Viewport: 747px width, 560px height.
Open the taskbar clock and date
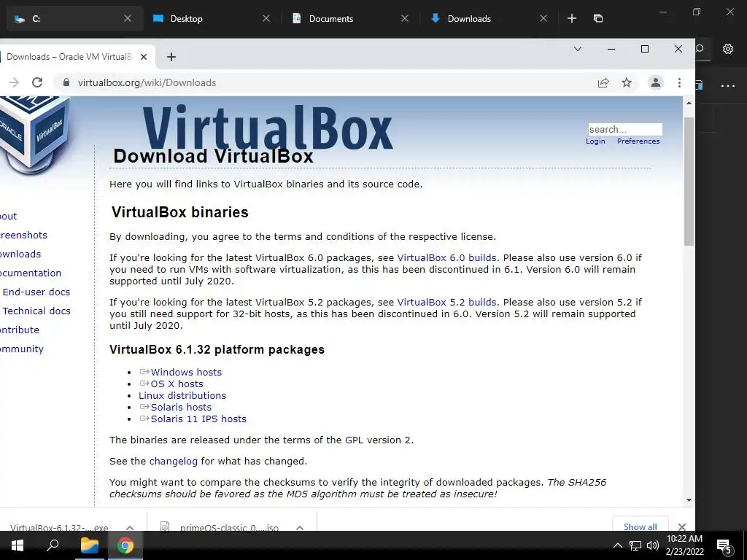(x=684, y=545)
